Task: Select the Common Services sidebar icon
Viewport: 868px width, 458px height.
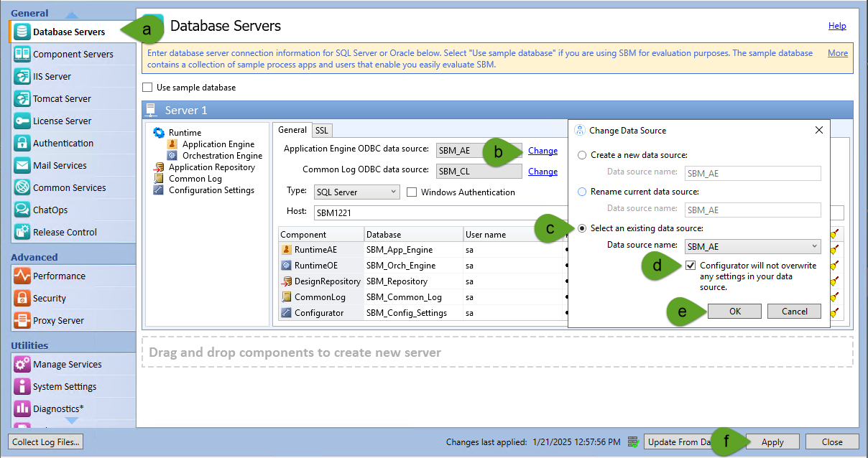Action: [22, 187]
